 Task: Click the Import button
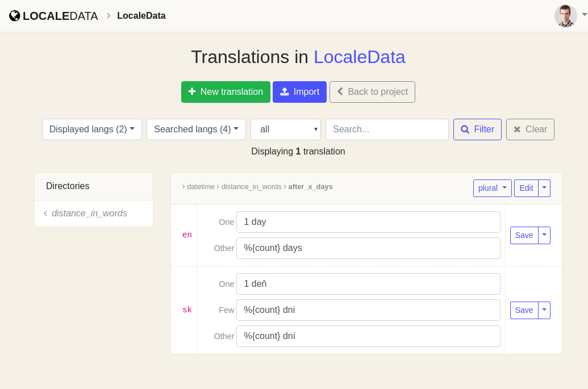coord(299,92)
